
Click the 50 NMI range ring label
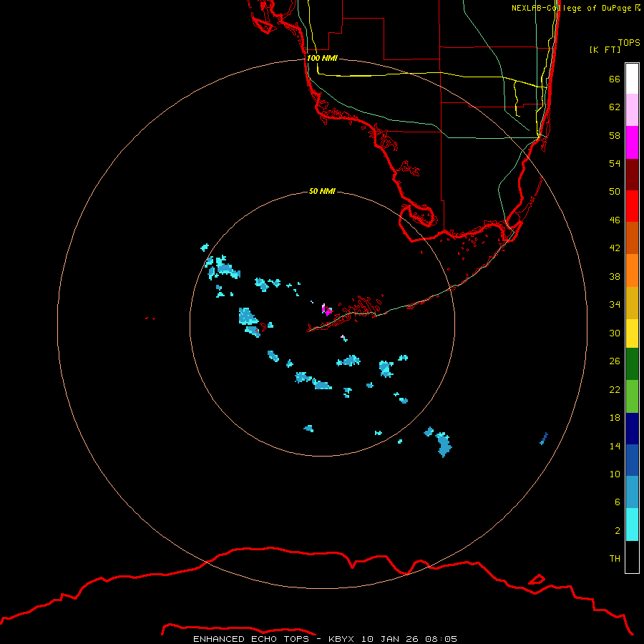point(322,191)
